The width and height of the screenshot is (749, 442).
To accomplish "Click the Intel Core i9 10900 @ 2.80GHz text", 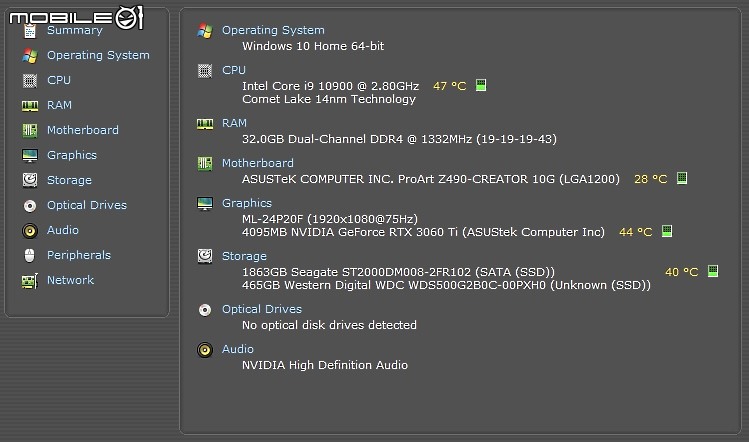I will point(331,86).
